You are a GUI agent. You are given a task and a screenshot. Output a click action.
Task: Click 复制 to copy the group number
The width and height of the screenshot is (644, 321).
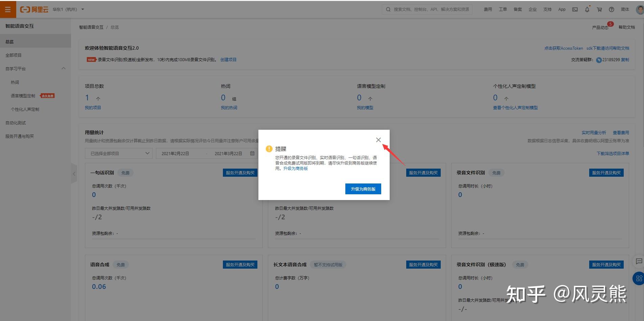625,60
